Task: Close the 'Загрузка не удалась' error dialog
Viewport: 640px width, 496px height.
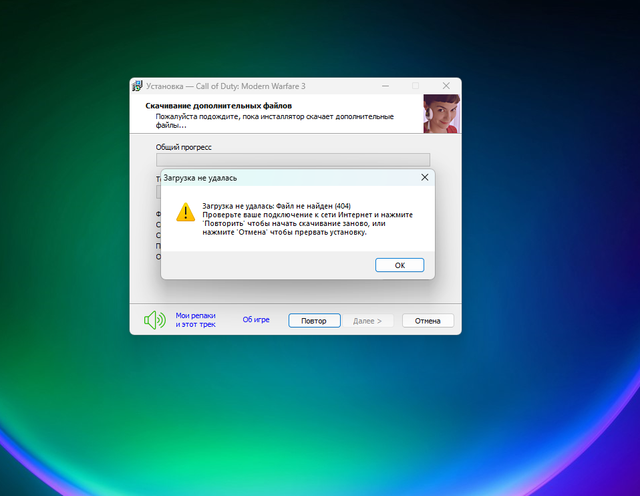Action: point(424,178)
